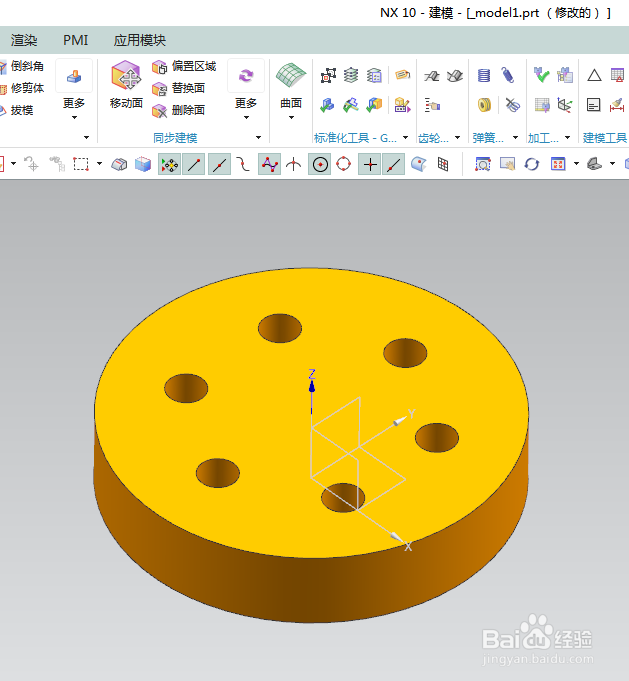Toggle bounded grid point snap

pyautogui.click(x=443, y=164)
